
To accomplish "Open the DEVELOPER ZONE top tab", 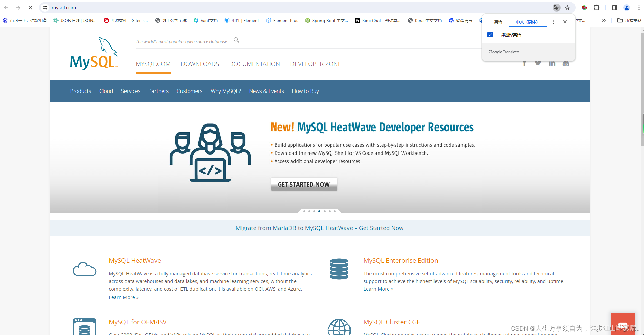I will click(316, 64).
